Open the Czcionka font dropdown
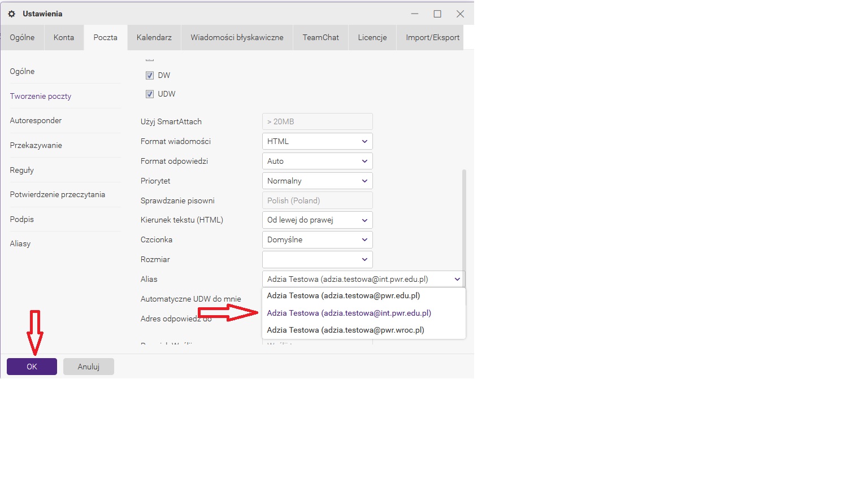The image size is (868, 488). click(317, 239)
